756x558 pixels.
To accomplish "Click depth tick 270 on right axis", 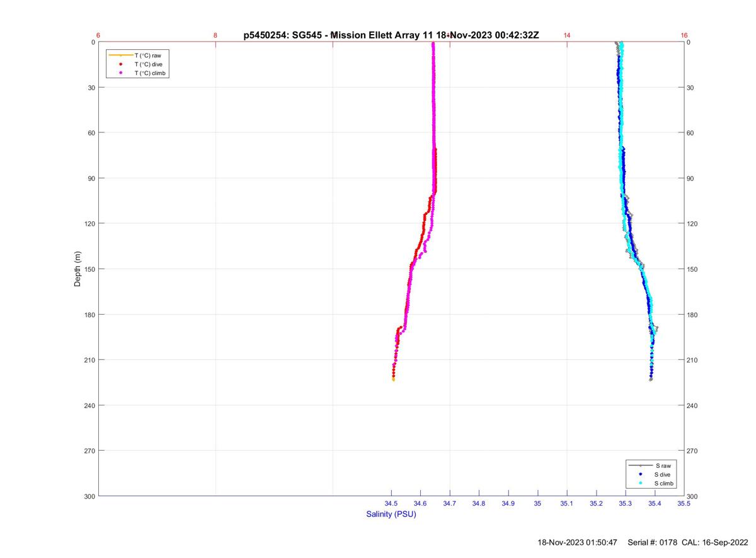I will click(694, 451).
